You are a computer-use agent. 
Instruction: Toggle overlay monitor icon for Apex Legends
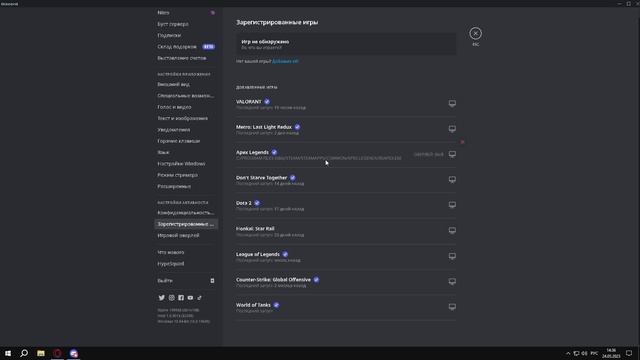coord(452,154)
